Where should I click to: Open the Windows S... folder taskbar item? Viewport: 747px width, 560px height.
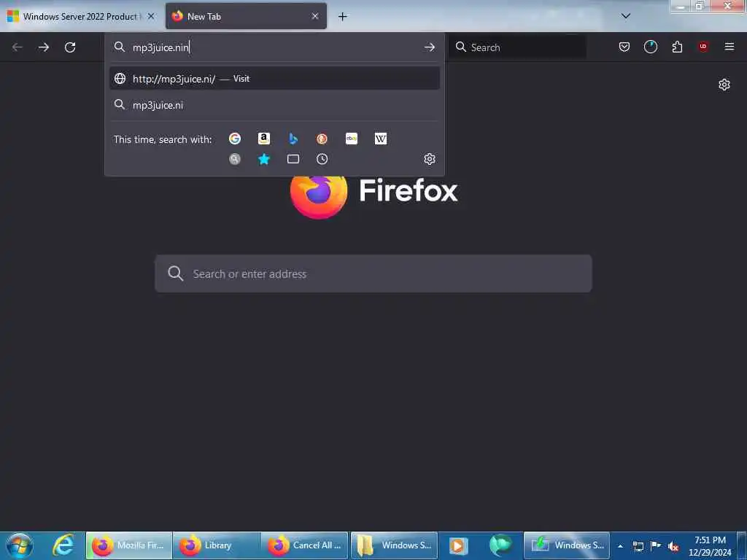[x=394, y=545]
